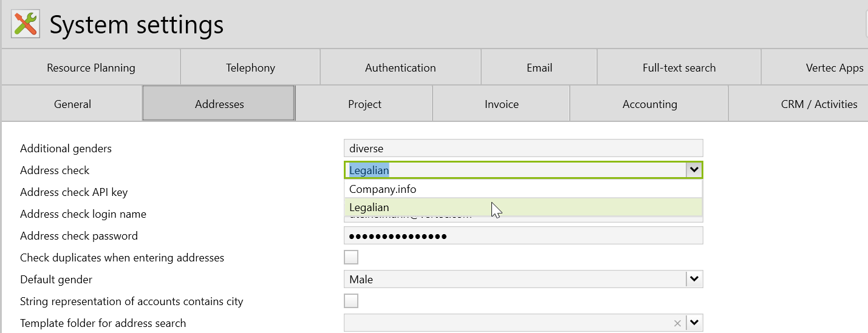Enable Check duplicates when entering addresses

351,257
